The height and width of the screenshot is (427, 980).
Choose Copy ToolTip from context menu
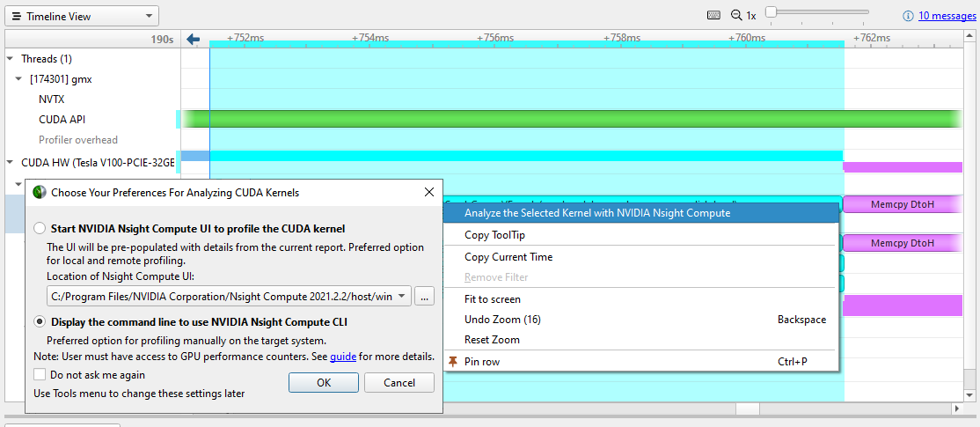click(x=640, y=235)
